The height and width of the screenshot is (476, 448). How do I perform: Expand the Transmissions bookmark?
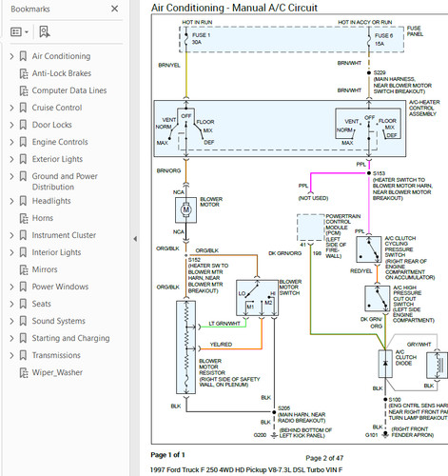click(x=11, y=355)
